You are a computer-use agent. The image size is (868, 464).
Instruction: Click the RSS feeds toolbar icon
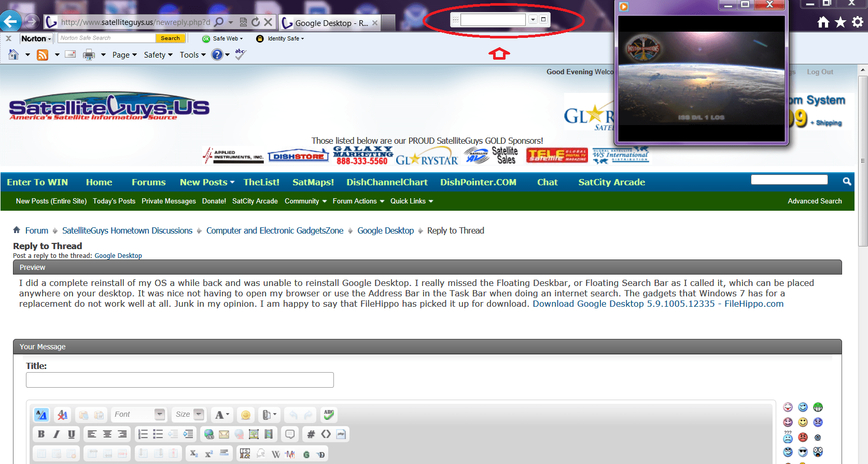point(43,54)
